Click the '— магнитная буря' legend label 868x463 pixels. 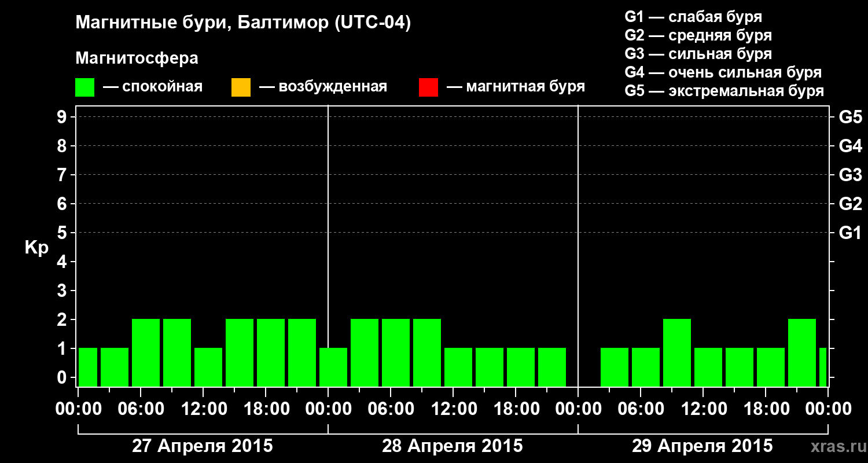[x=516, y=87]
